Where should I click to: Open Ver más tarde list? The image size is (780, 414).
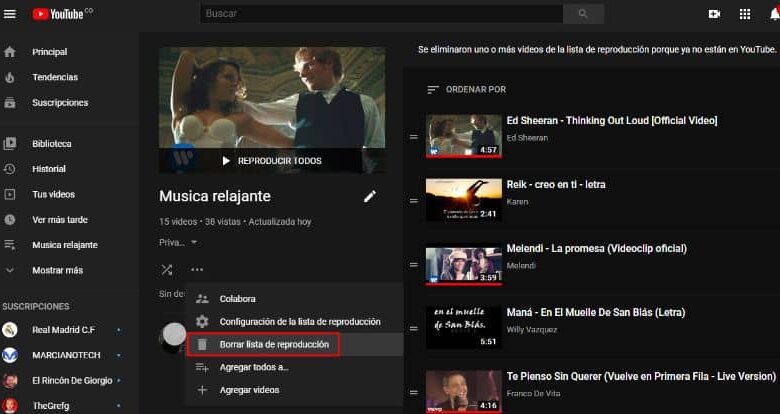[60, 220]
